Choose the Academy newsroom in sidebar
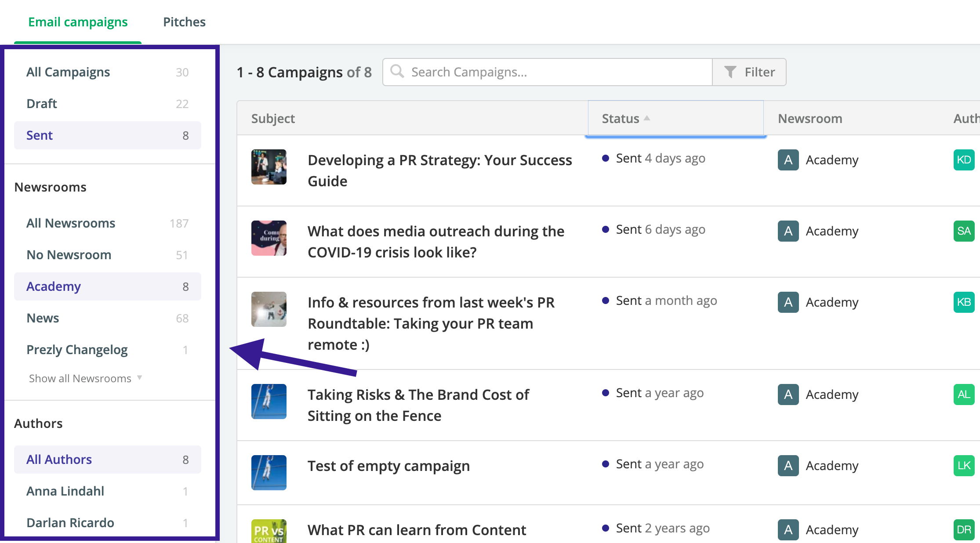This screenshot has width=980, height=543. (x=108, y=286)
